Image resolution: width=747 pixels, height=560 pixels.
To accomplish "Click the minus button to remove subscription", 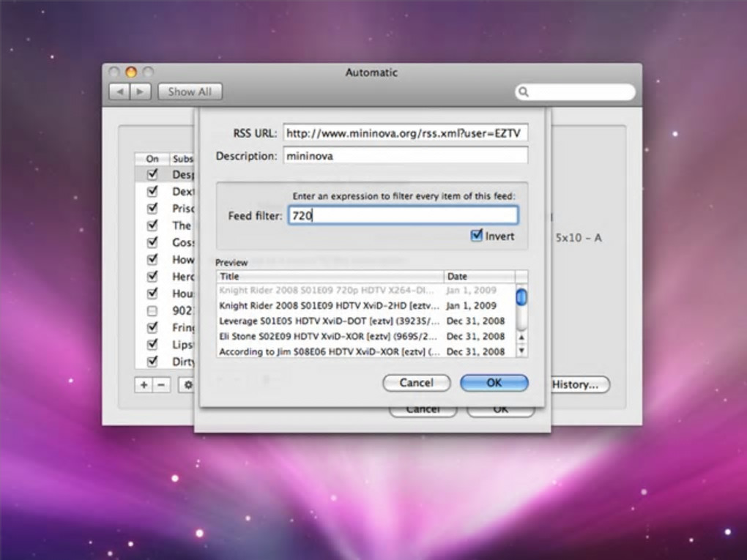I will click(161, 385).
